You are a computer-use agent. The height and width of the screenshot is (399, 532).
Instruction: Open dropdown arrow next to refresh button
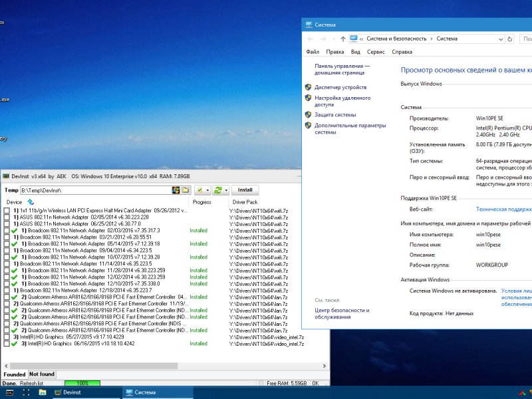226,190
